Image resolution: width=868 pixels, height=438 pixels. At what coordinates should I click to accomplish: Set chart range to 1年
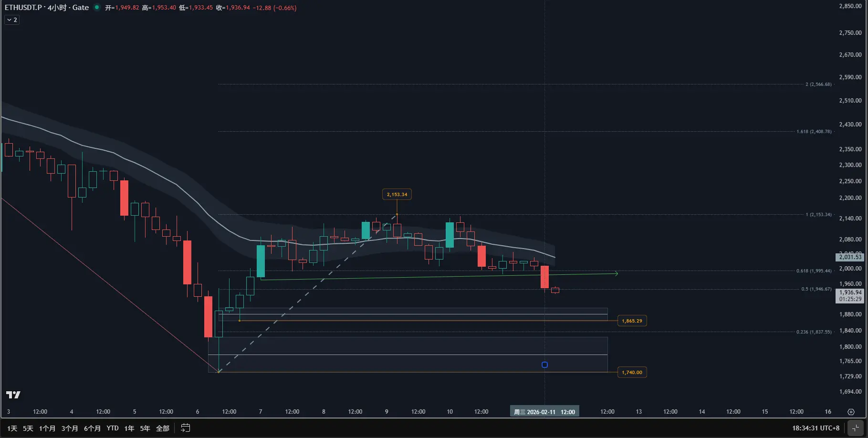tap(129, 428)
